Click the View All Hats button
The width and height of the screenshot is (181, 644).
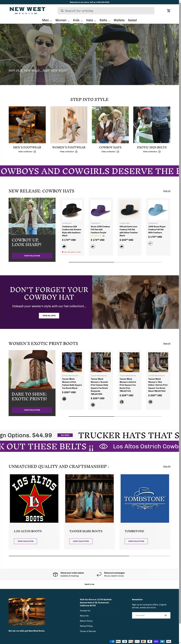(x=49, y=316)
